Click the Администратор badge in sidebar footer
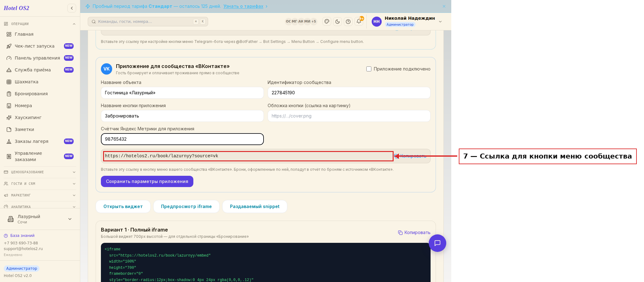 coord(22,269)
